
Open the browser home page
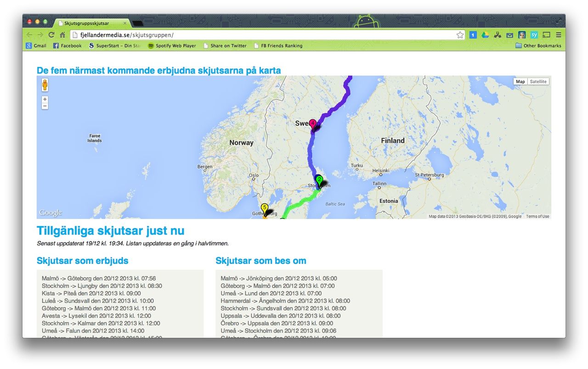62,35
